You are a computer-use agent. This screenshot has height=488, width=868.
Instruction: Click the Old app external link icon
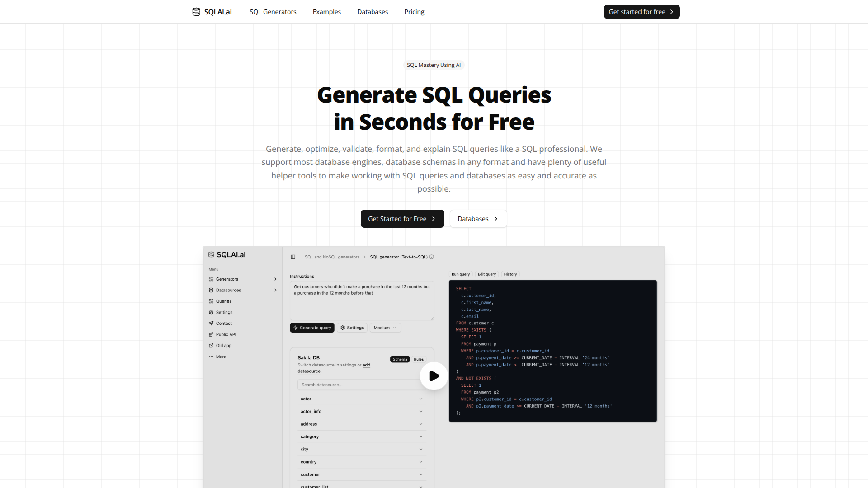211,346
